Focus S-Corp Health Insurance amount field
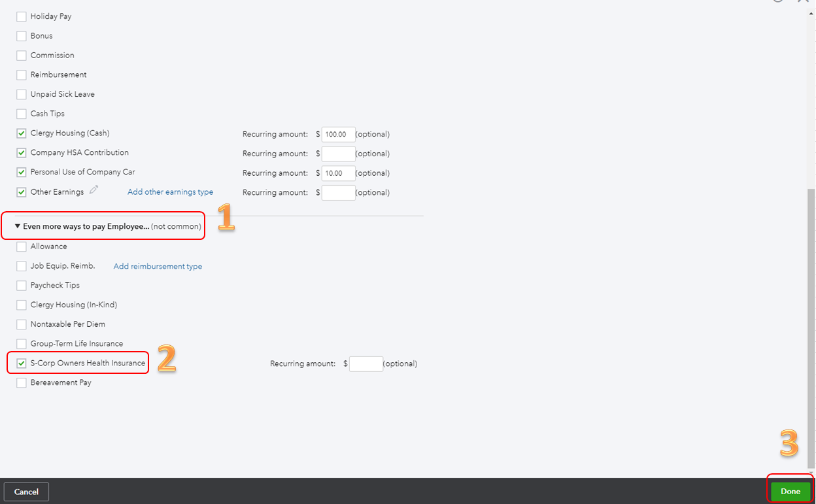The width and height of the screenshot is (816, 504). 366,364
